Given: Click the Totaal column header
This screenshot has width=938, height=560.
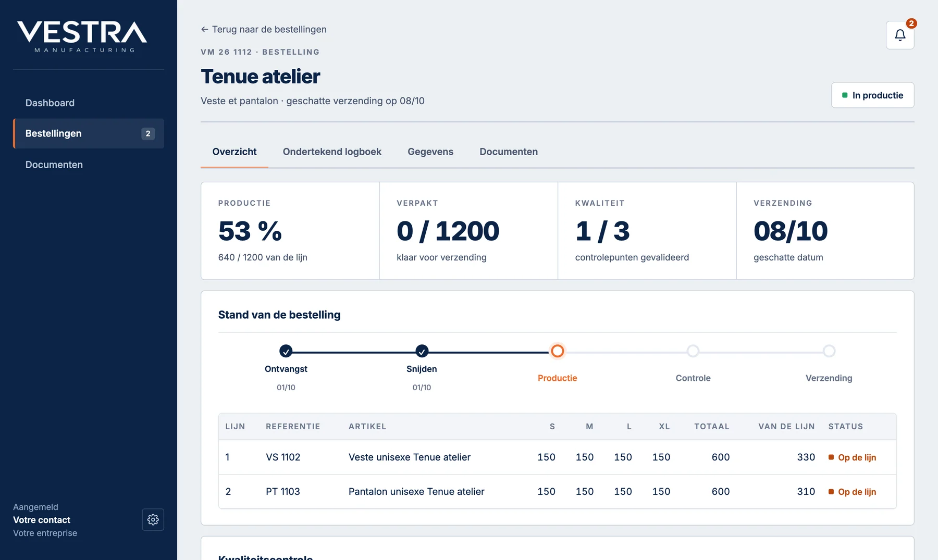Looking at the screenshot, I should (712, 426).
